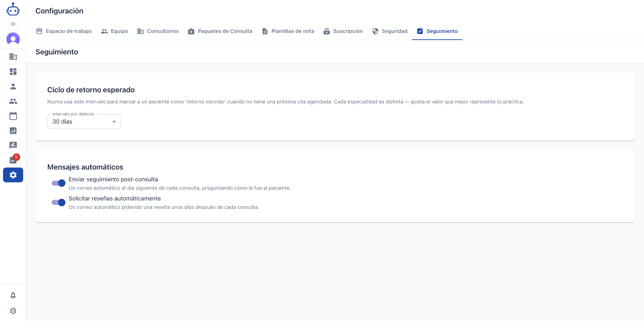Go to the dashboard grid icon
Screen dimensions: 644x321
click(13, 72)
